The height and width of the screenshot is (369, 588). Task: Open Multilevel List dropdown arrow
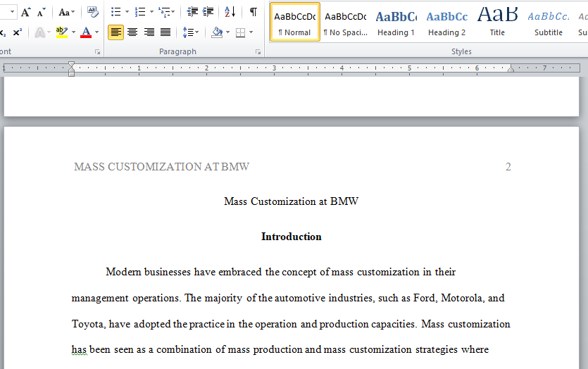pyautogui.click(x=173, y=12)
